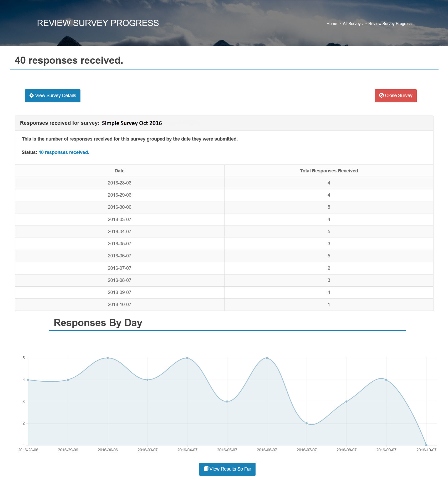Click chart data point for 2016-06-07
This screenshot has height=484, width=448.
point(267,358)
